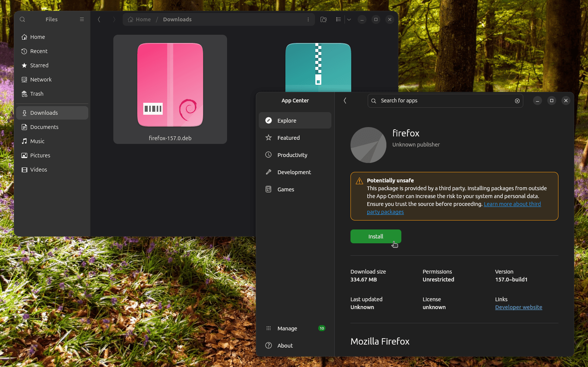
Task: Open Featured category in App Center
Action: [x=295, y=138]
